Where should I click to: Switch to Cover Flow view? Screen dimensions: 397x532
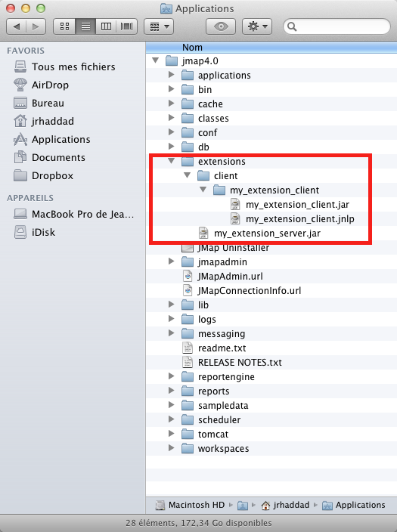126,26
